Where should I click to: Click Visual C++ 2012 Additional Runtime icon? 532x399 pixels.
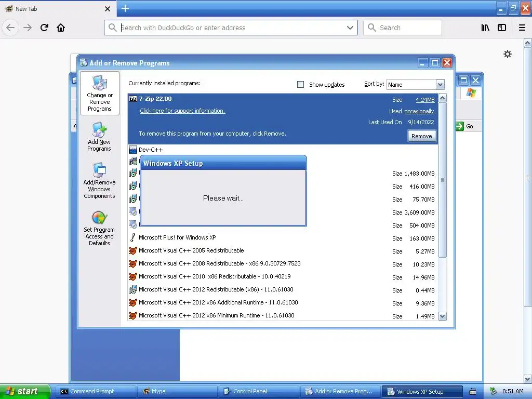[133, 302]
